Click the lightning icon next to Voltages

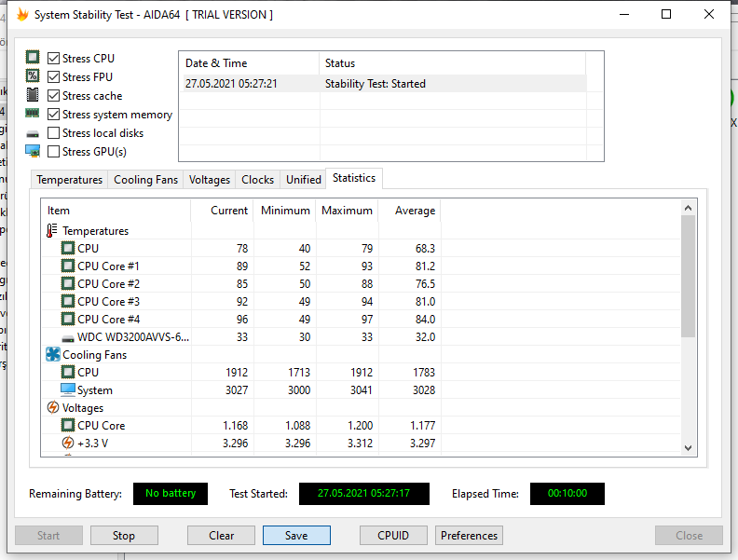[53, 407]
